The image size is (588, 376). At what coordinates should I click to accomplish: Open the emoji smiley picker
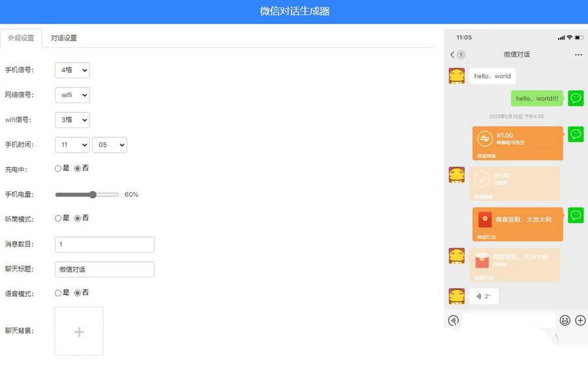[565, 321]
